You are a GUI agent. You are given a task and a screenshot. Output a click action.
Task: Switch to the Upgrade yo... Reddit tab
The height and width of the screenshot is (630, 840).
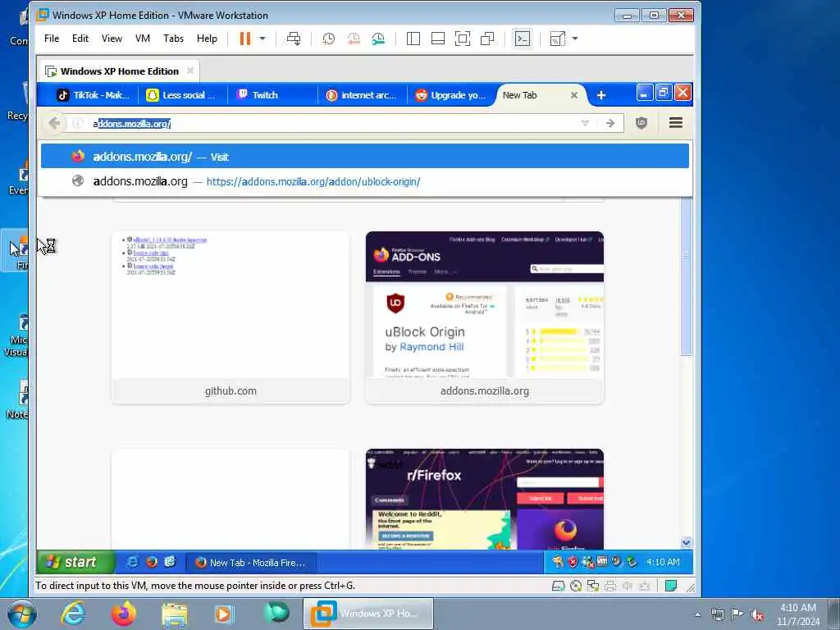coord(451,95)
